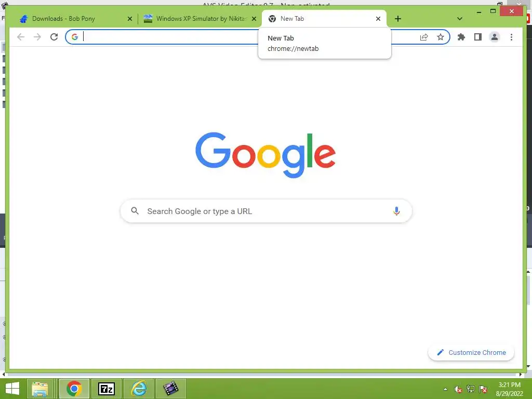The width and height of the screenshot is (532, 399).
Task: Click the muted volume tray icon
Action: (458, 389)
